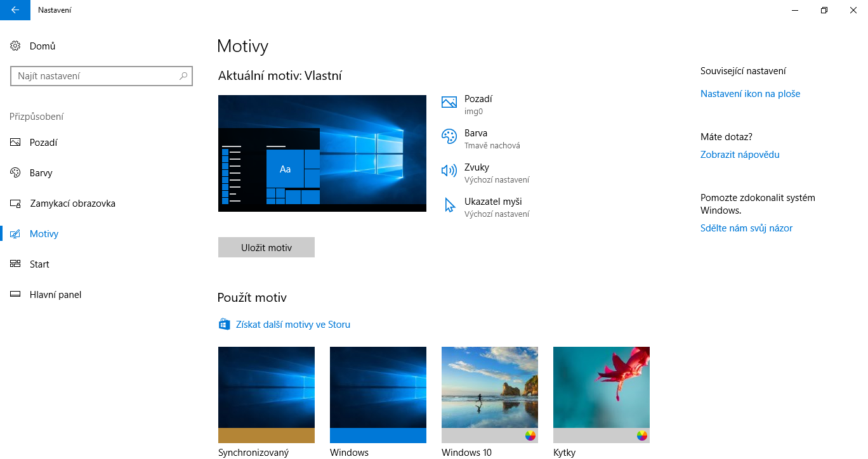Click the Přizpůsobení section label
868x459 pixels.
[37, 117]
